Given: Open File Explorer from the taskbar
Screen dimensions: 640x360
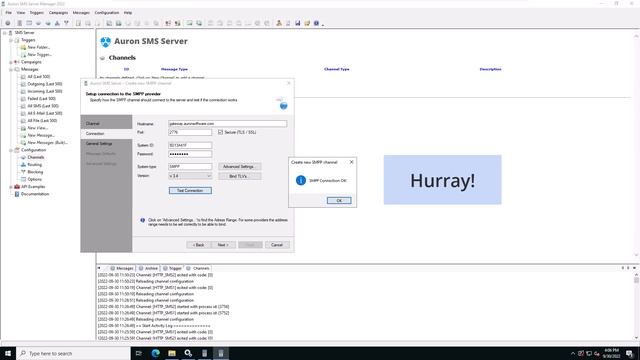Looking at the screenshot, I should tap(172, 353).
